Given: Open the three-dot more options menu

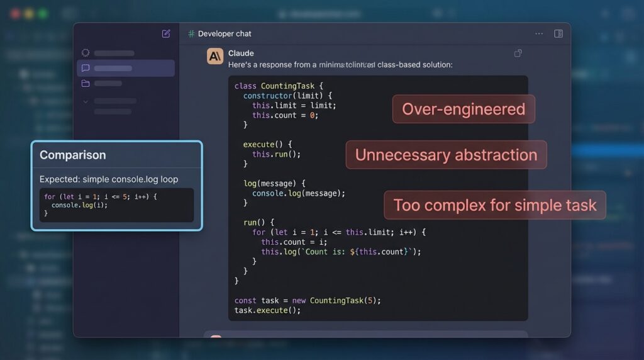Looking at the screenshot, I should tap(539, 34).
